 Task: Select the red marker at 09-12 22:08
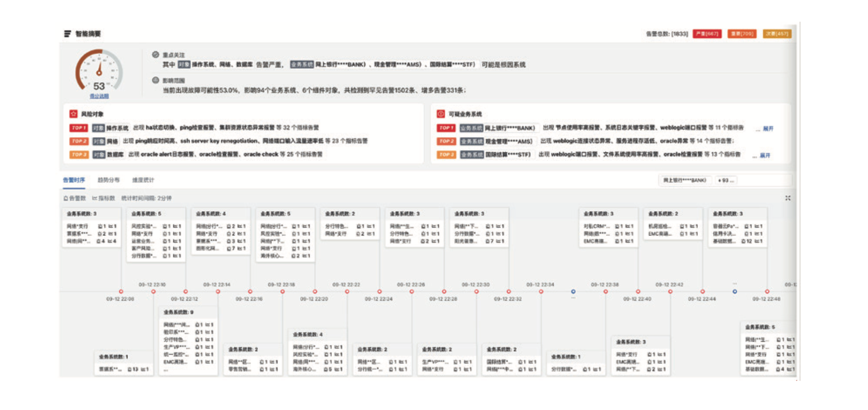[121, 291]
